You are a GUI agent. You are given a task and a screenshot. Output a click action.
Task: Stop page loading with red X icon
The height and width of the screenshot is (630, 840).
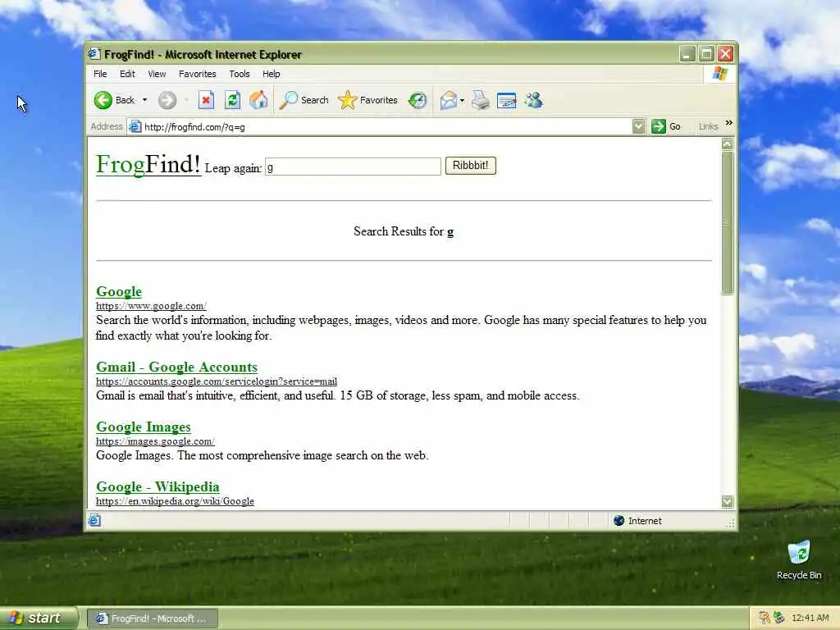coord(206,100)
